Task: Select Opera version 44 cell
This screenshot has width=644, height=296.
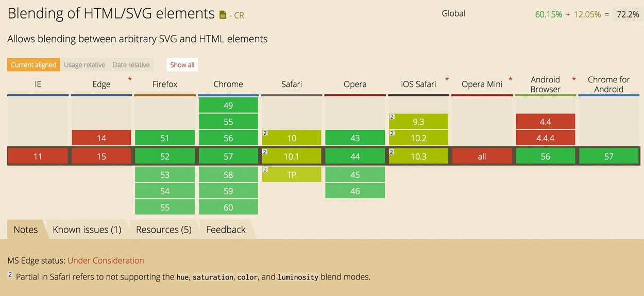Action: coord(355,156)
